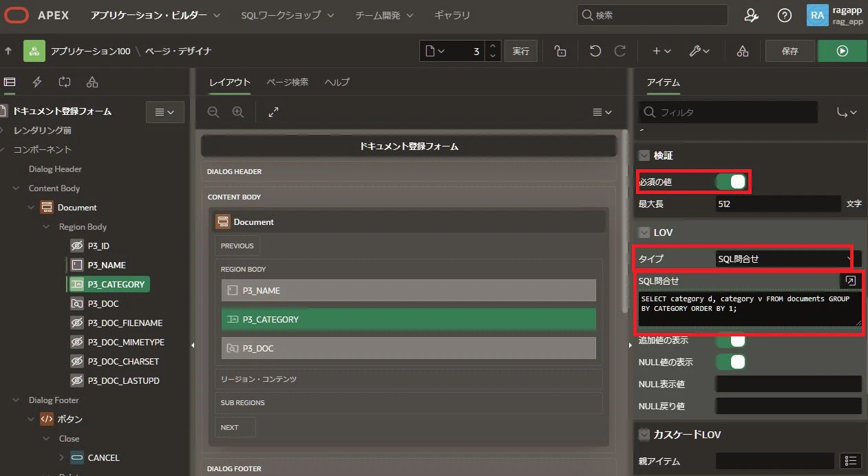
Task: Click the property フィルタ search field
Action: pos(728,112)
